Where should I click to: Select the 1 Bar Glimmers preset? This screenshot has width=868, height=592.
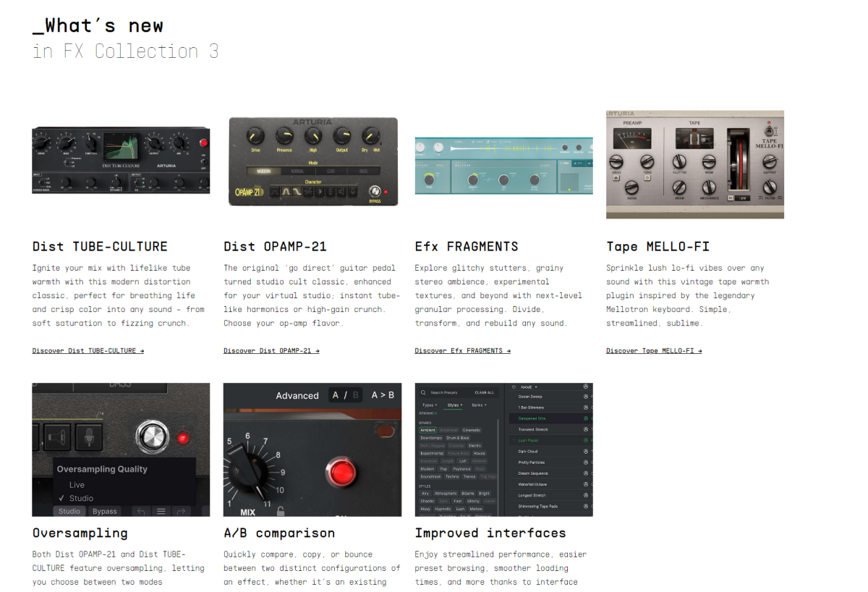point(531,407)
